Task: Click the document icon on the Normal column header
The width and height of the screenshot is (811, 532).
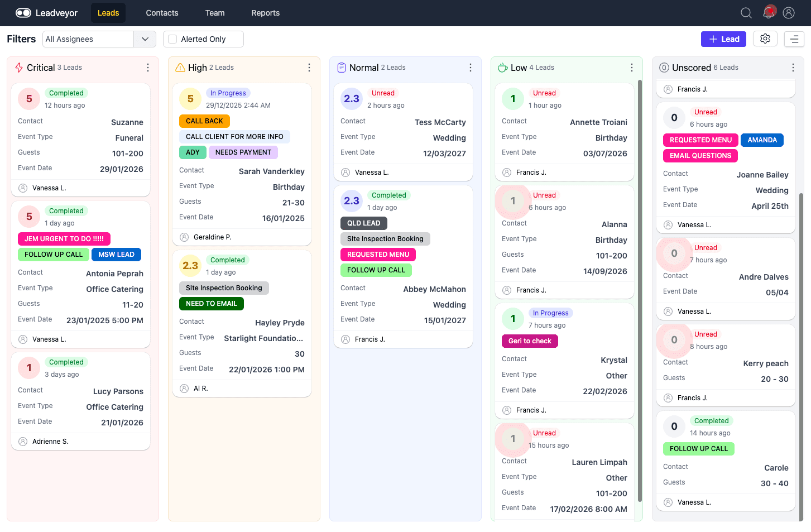Action: tap(341, 67)
